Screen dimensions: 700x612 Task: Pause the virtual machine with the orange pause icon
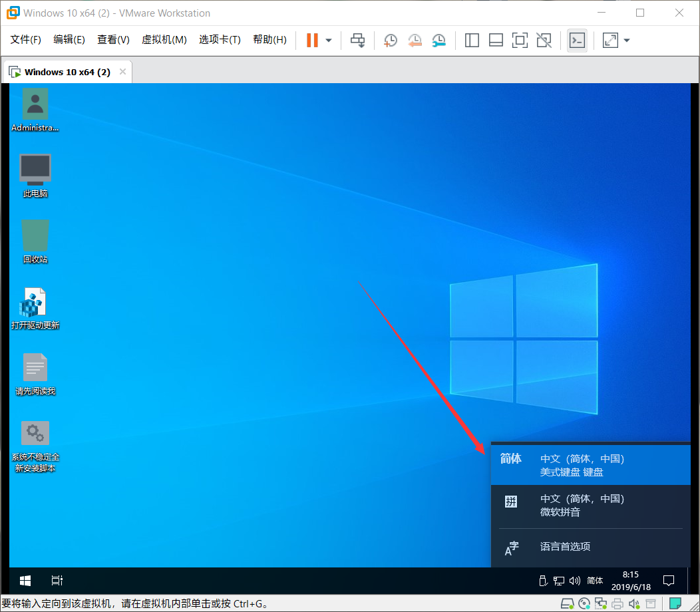[312, 40]
